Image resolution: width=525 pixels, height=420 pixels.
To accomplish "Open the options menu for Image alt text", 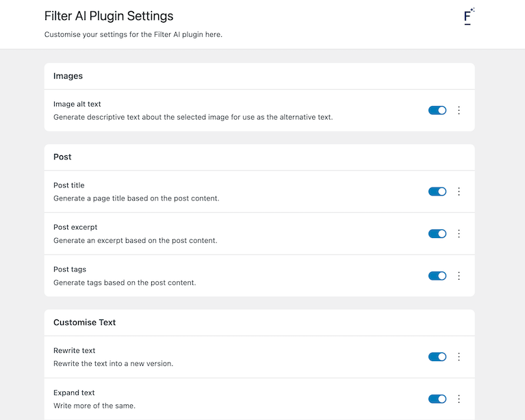I will [459, 110].
